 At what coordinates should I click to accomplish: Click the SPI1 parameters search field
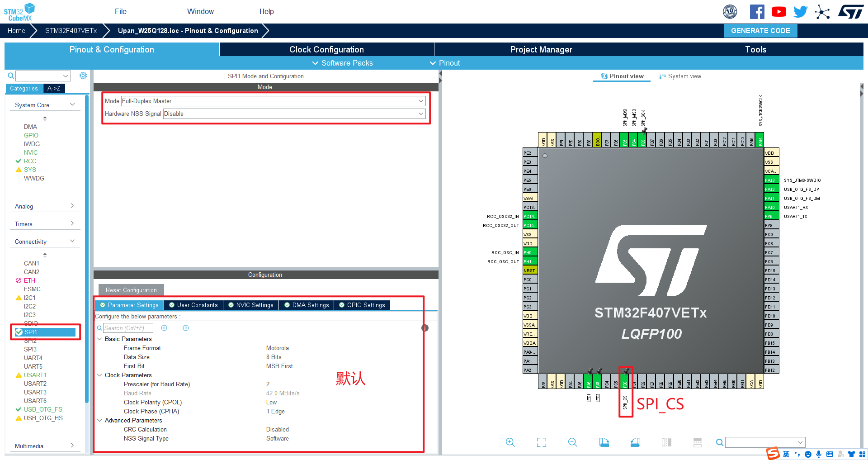coord(129,327)
